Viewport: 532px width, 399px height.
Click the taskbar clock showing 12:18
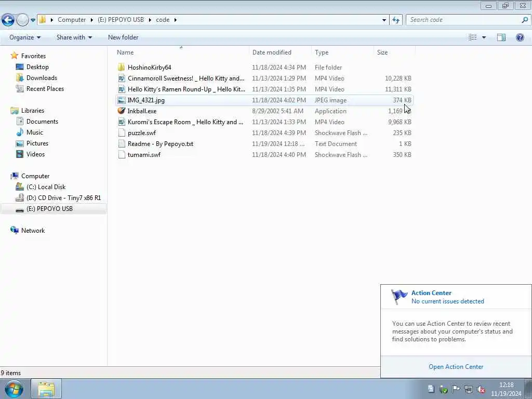point(506,385)
